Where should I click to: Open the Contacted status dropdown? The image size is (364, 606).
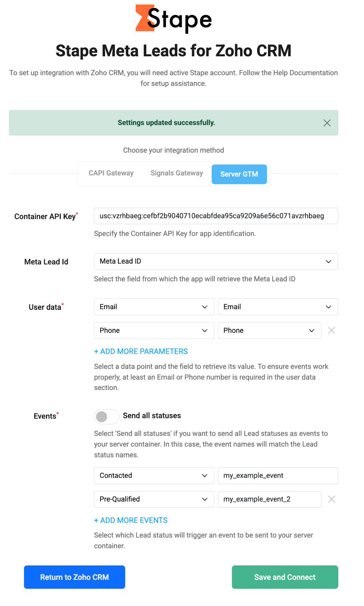154,476
